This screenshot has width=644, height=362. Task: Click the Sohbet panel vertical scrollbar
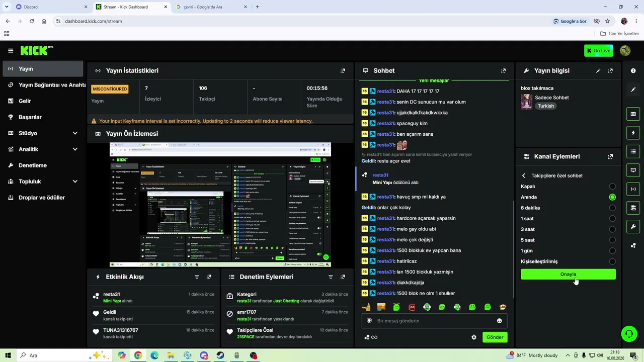[x=513, y=249]
